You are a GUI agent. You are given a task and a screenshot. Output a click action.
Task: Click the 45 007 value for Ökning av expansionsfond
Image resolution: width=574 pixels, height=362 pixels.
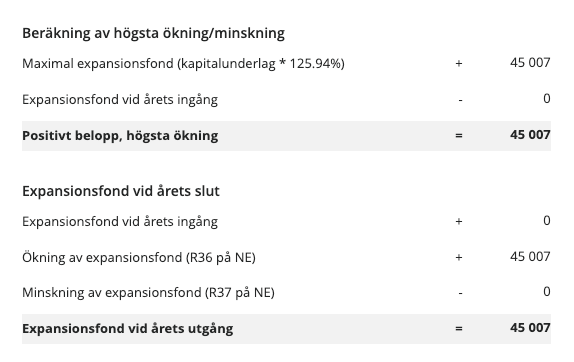[530, 257]
